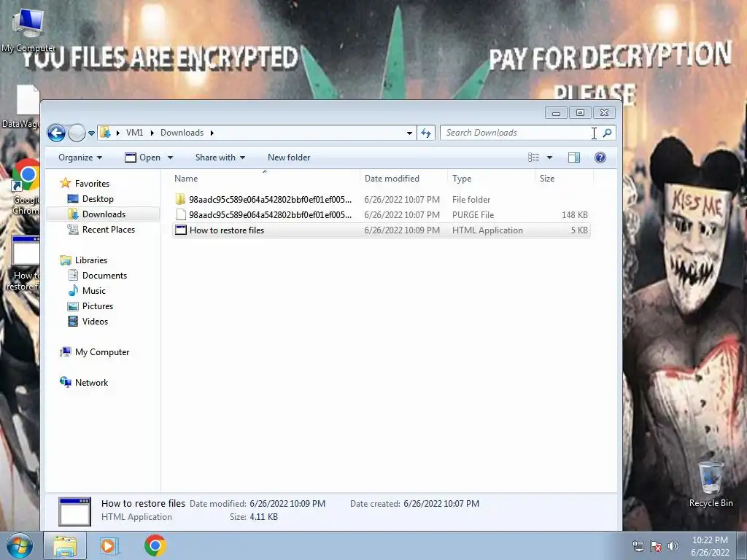Open address bar previous locations dropdown
Screen dimensions: 747x560
click(409, 133)
